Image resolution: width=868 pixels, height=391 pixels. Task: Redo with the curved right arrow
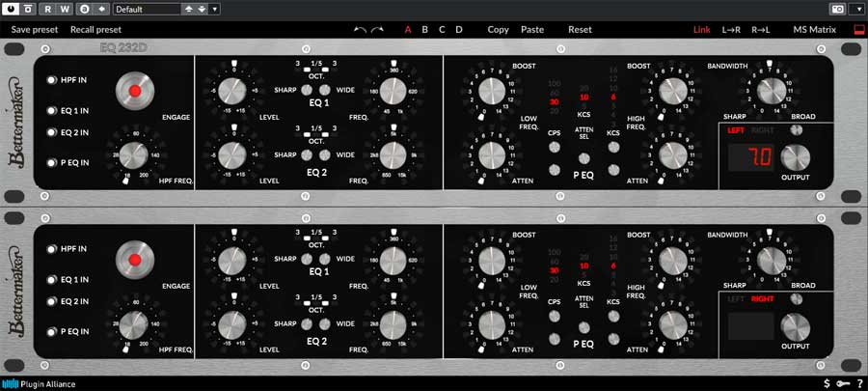coord(377,30)
